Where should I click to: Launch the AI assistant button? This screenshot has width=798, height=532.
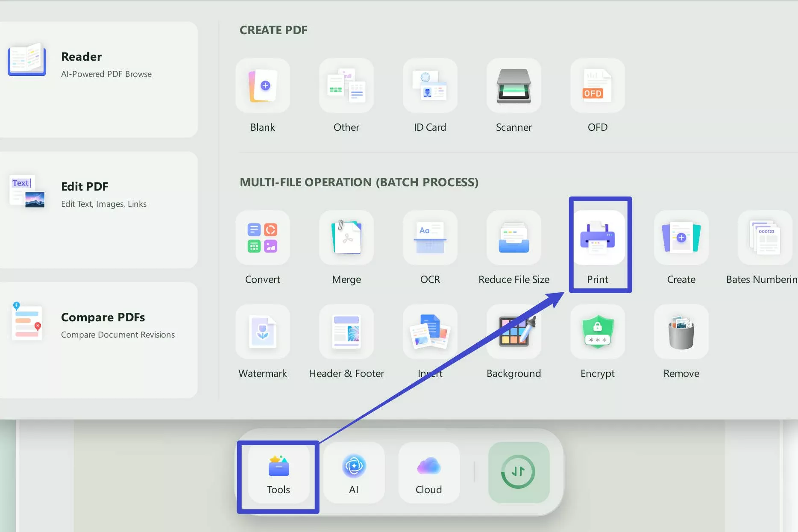[x=354, y=473]
